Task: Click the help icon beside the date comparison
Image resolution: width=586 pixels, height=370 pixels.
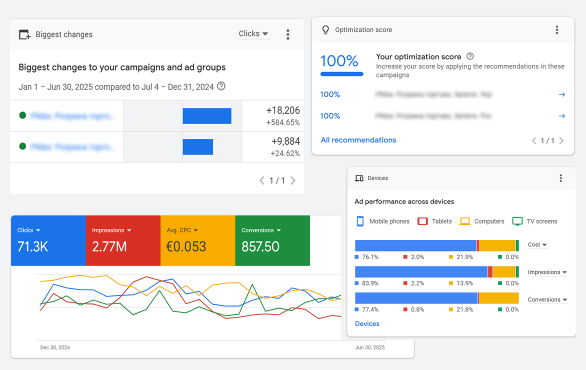Action: click(x=221, y=86)
